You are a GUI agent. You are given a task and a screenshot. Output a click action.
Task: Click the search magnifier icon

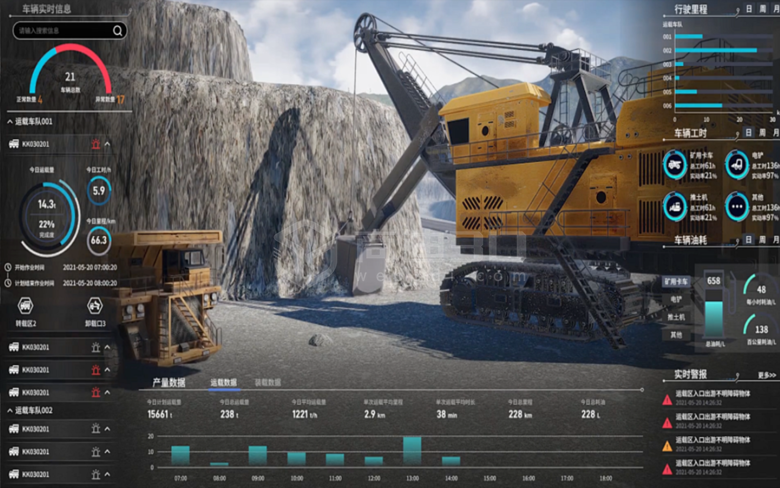click(x=118, y=31)
